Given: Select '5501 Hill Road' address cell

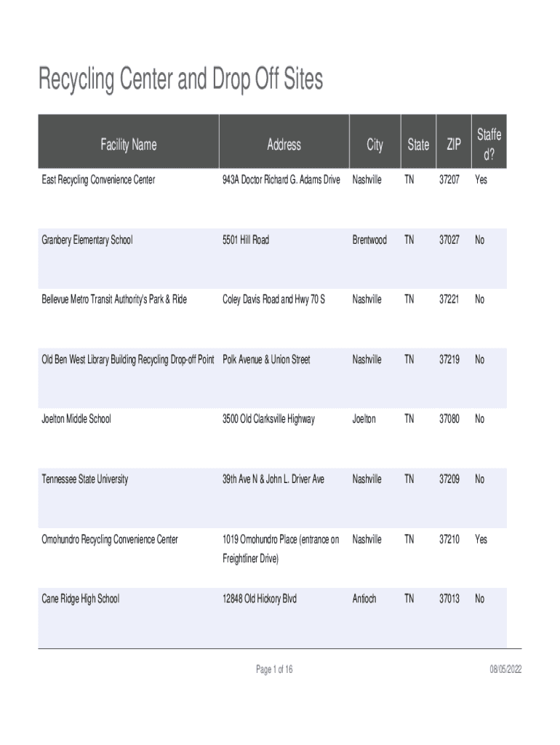Looking at the screenshot, I should (x=246, y=239).
